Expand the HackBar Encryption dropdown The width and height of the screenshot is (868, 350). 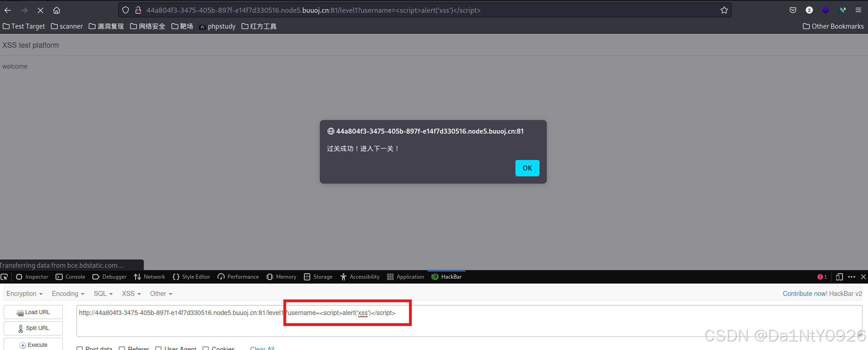(25, 294)
